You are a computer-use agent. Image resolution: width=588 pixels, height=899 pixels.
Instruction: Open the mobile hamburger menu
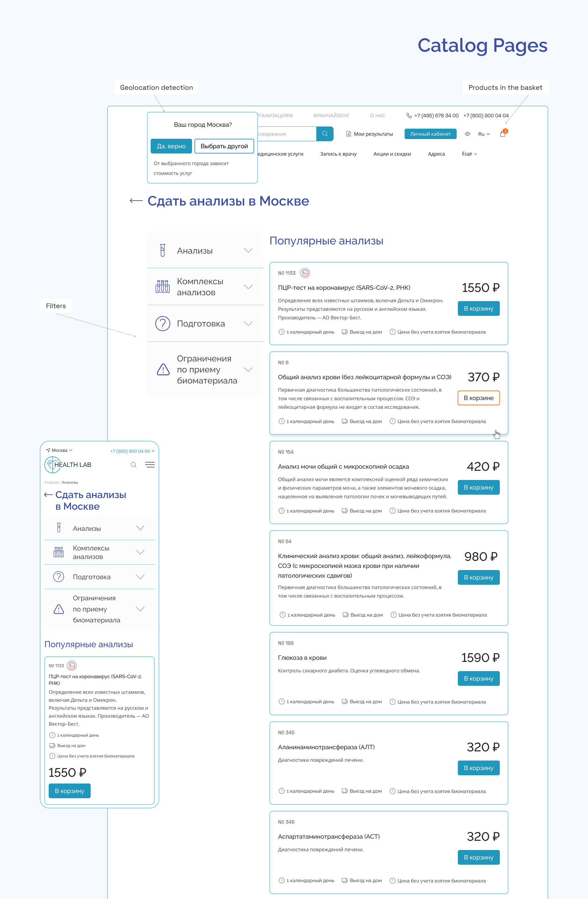coord(150,465)
